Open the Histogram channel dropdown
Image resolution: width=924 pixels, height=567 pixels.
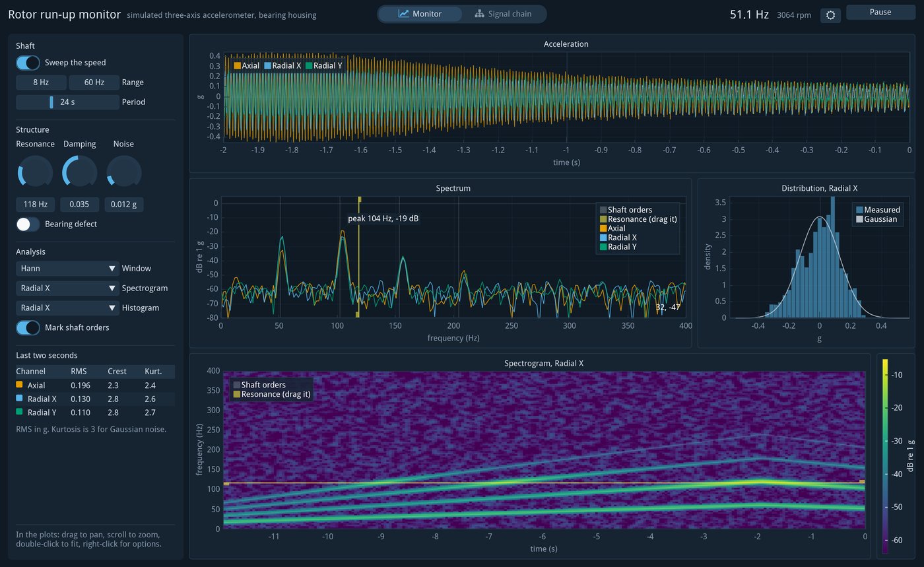[x=67, y=308]
